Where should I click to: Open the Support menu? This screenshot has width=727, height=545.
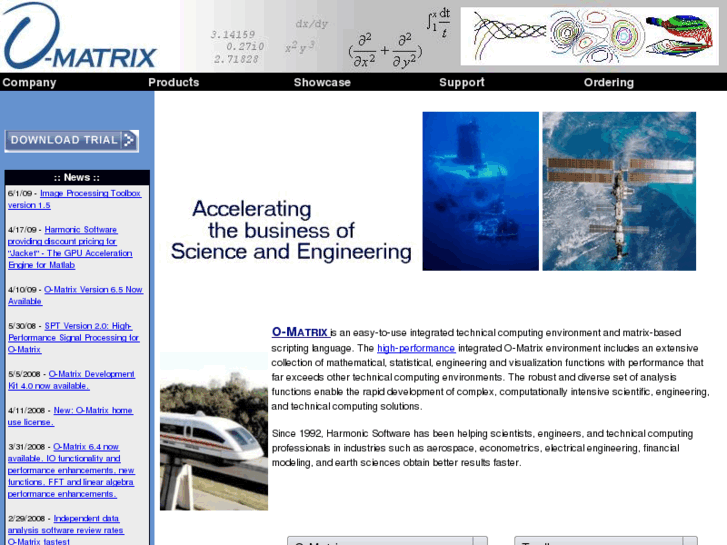click(x=462, y=83)
